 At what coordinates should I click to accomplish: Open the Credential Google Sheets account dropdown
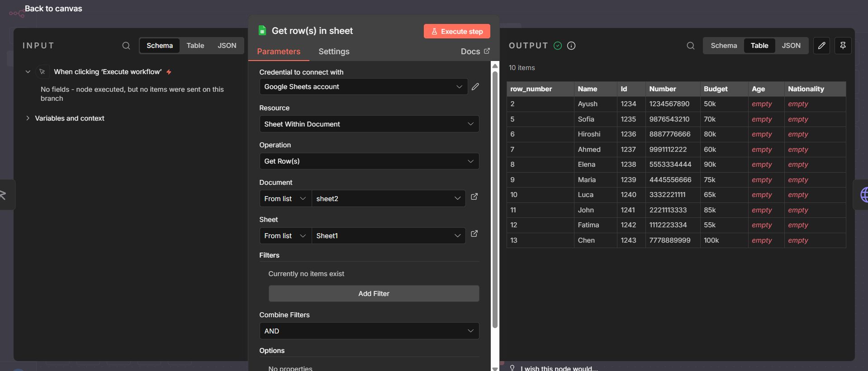pyautogui.click(x=363, y=87)
